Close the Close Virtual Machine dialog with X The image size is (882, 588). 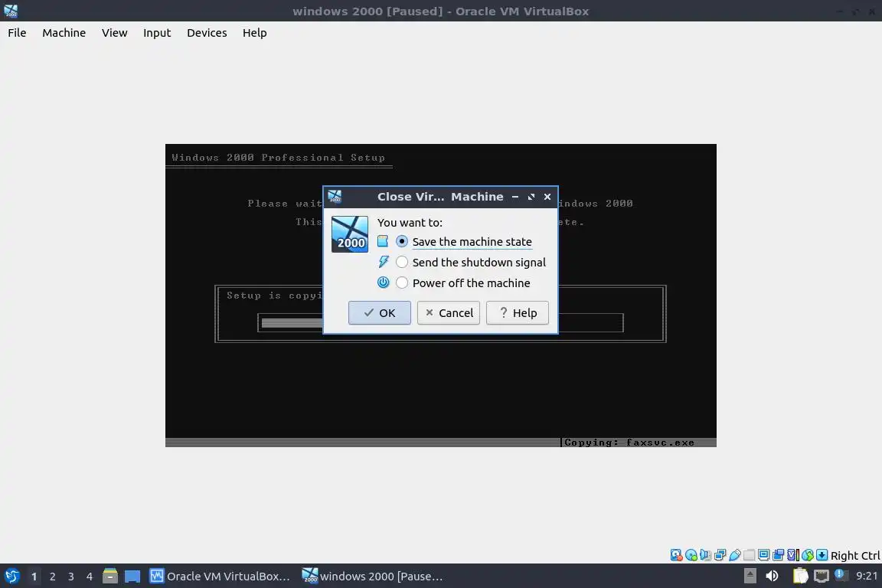pos(547,196)
